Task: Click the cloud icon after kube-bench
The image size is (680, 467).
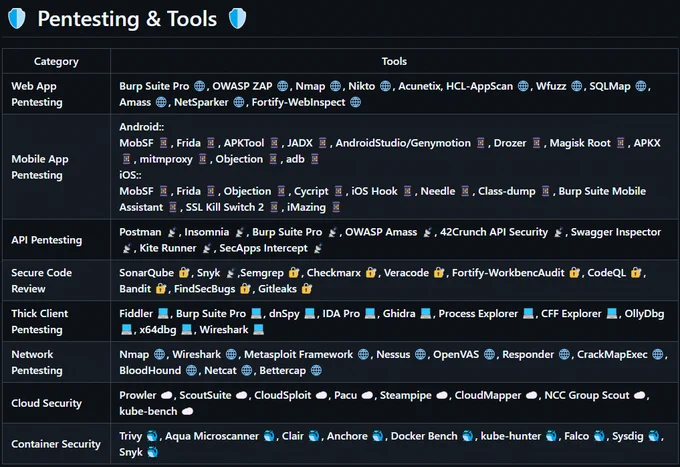Action: 187,411
